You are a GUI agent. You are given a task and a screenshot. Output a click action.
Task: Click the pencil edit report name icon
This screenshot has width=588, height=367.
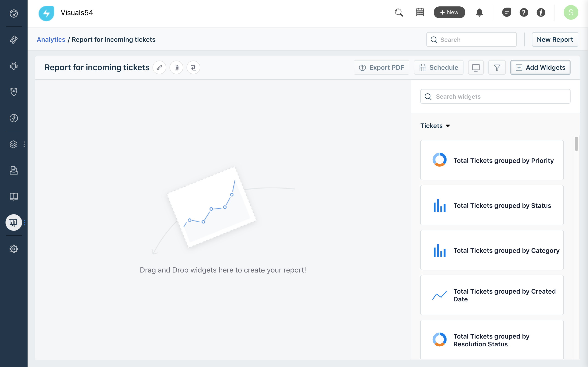159,67
